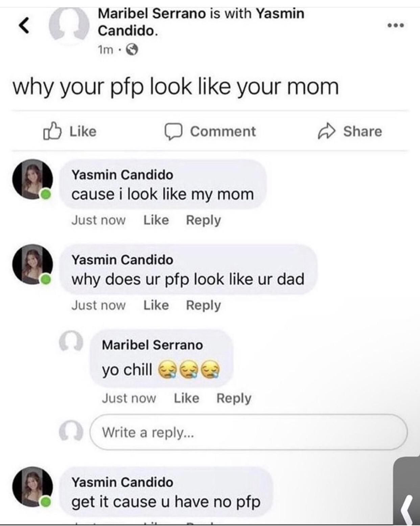Open the Comment button on the post
Image resolution: width=420 pixels, height=526 pixels.
[x=210, y=131]
